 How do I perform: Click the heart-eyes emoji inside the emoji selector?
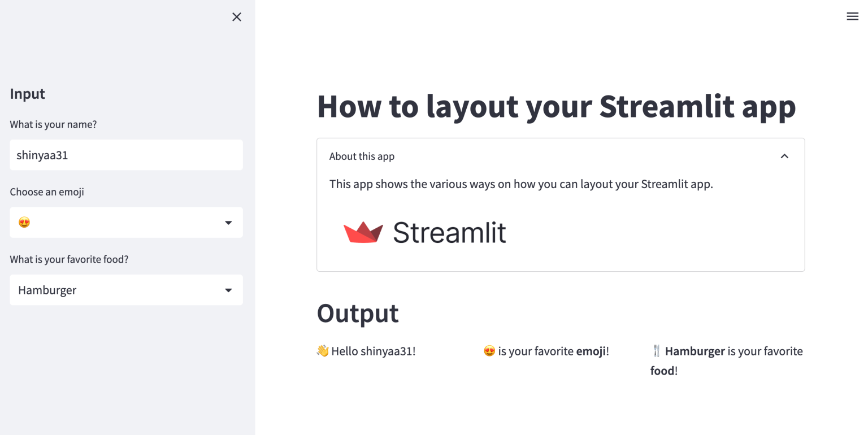24,223
